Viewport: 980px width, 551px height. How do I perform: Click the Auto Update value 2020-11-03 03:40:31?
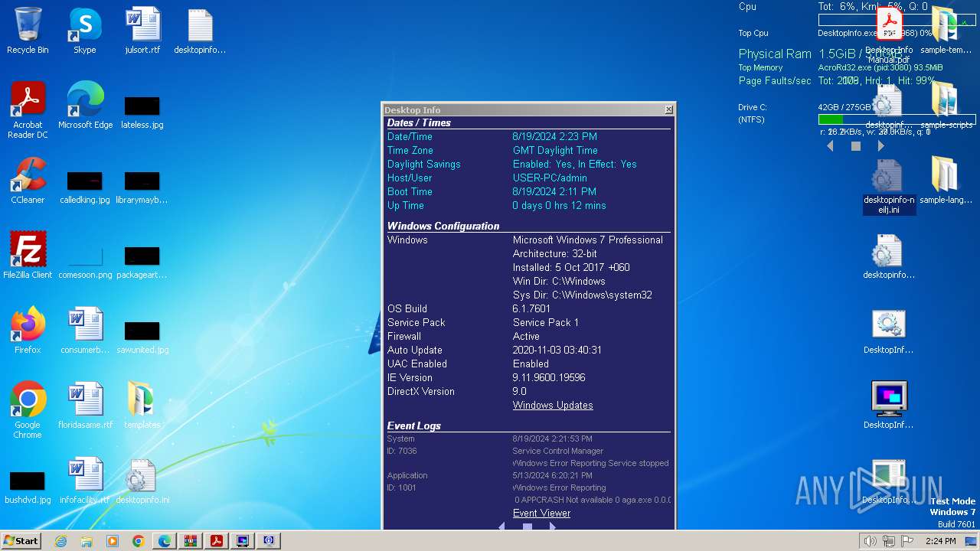(557, 350)
